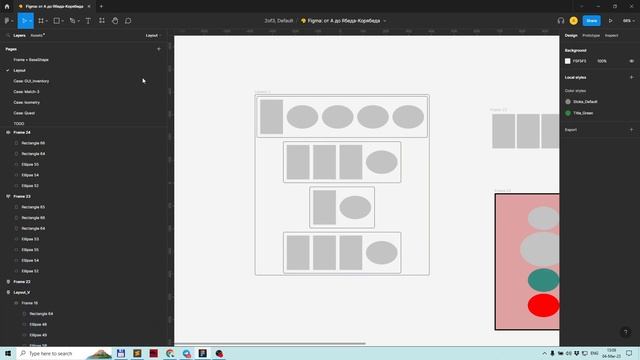This screenshot has height=360, width=640.
Task: Select the Rectangle shape tool
Action: point(57,21)
